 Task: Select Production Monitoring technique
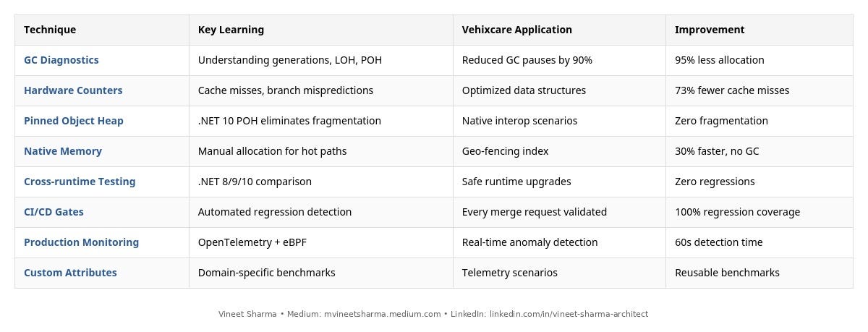tap(81, 242)
